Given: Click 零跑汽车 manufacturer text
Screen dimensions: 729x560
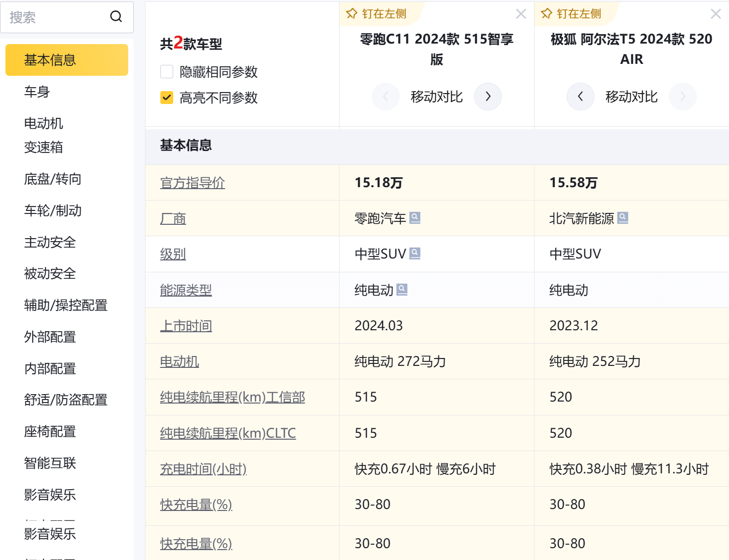Looking at the screenshot, I should click(x=380, y=218).
